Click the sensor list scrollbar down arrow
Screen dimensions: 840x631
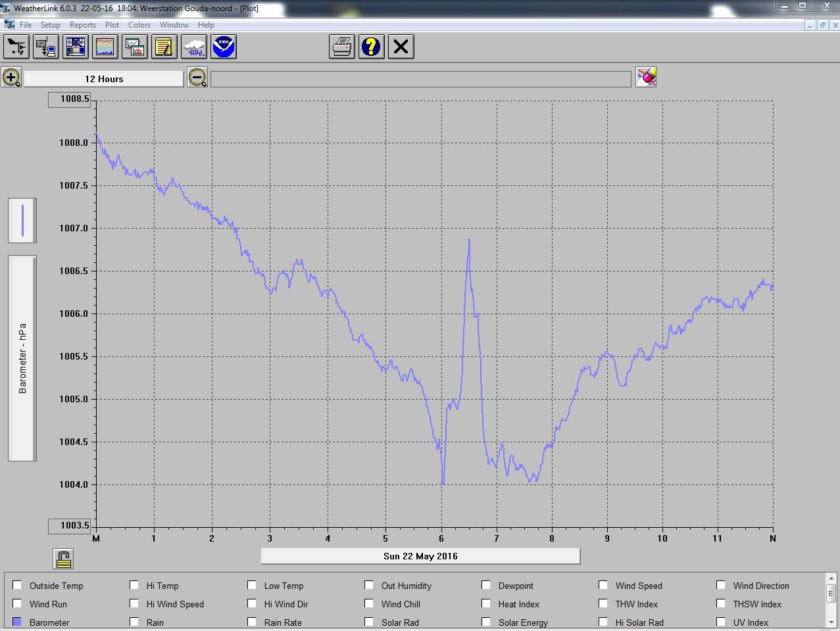point(831,622)
